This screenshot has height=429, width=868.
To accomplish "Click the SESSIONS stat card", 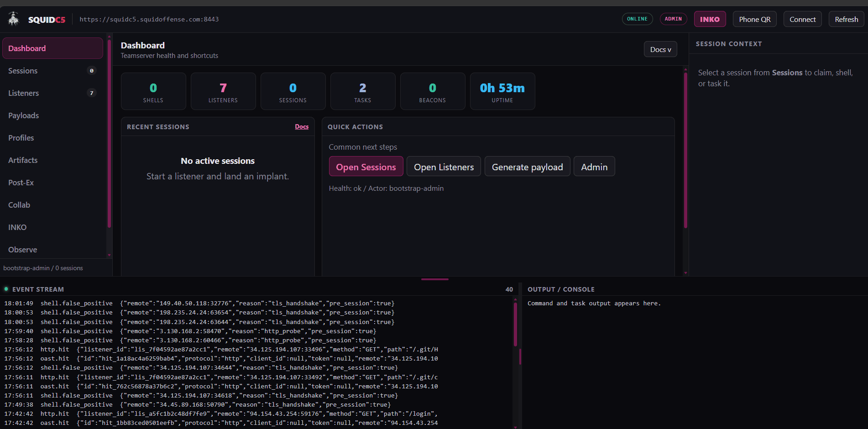I will point(293,91).
